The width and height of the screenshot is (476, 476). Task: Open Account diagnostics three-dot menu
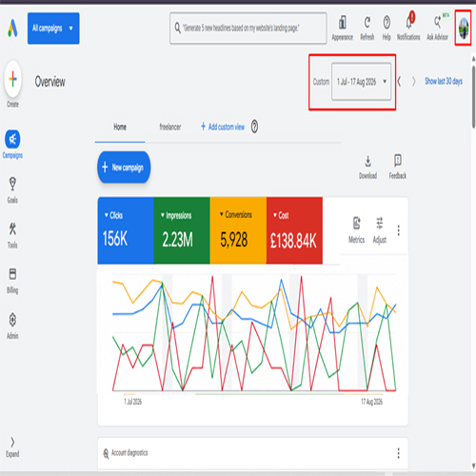399,453
